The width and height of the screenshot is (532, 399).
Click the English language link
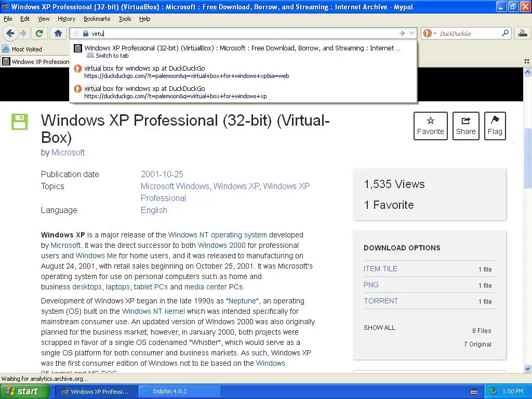[x=154, y=210]
